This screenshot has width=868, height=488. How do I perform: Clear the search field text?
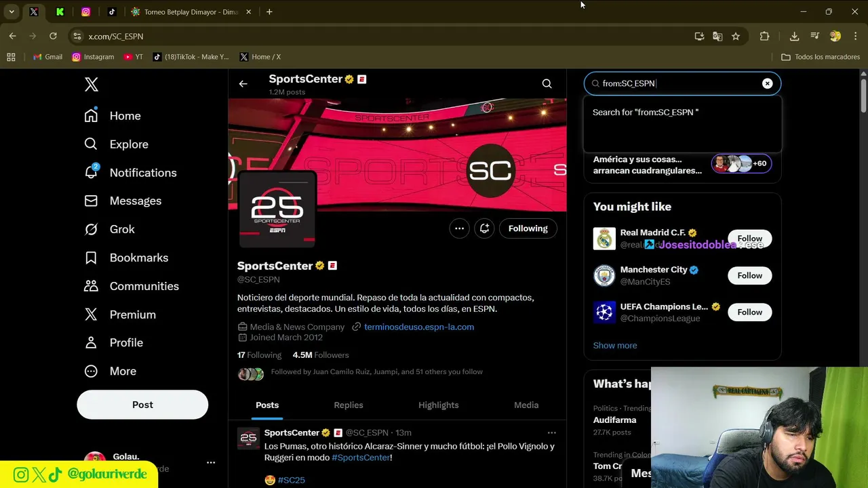pyautogui.click(x=767, y=83)
